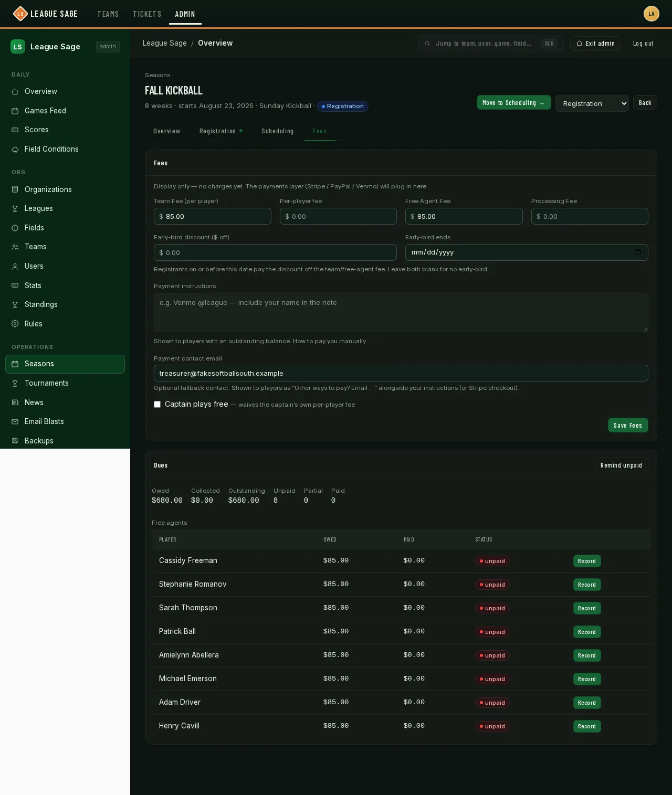Enable the Captain plays free checkbox
Screen dimensions: 672x795
coord(157,404)
